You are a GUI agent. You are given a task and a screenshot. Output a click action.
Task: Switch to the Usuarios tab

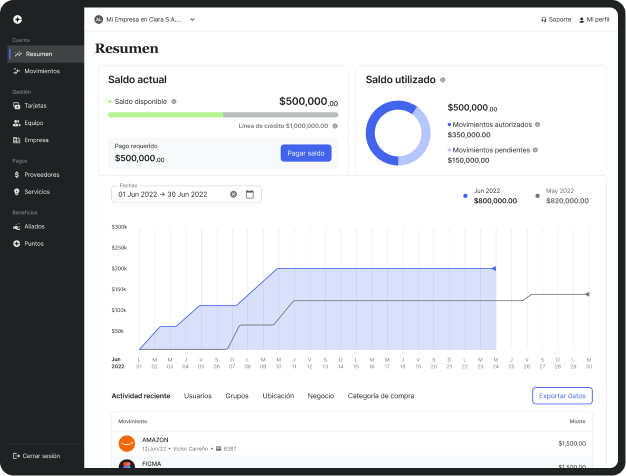click(198, 396)
